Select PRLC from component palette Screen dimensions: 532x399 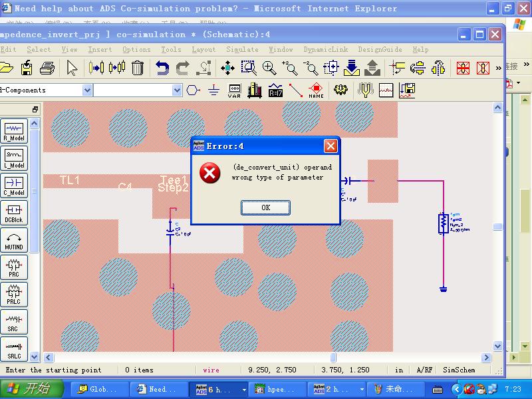point(14,295)
